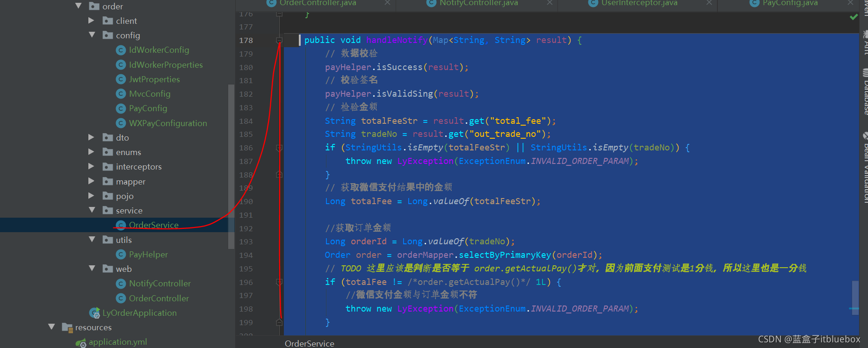The height and width of the screenshot is (348, 868).
Task: Open LyOrderApplication main class
Action: [x=139, y=312]
